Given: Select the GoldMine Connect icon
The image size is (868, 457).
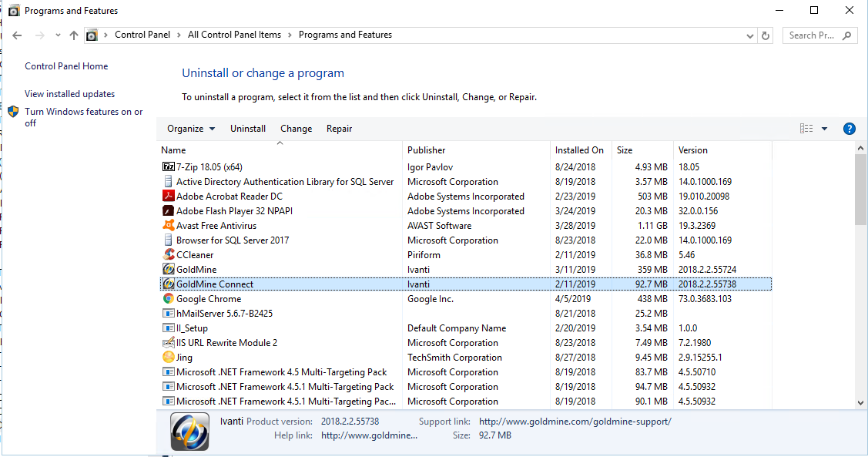Looking at the screenshot, I should click(169, 284).
